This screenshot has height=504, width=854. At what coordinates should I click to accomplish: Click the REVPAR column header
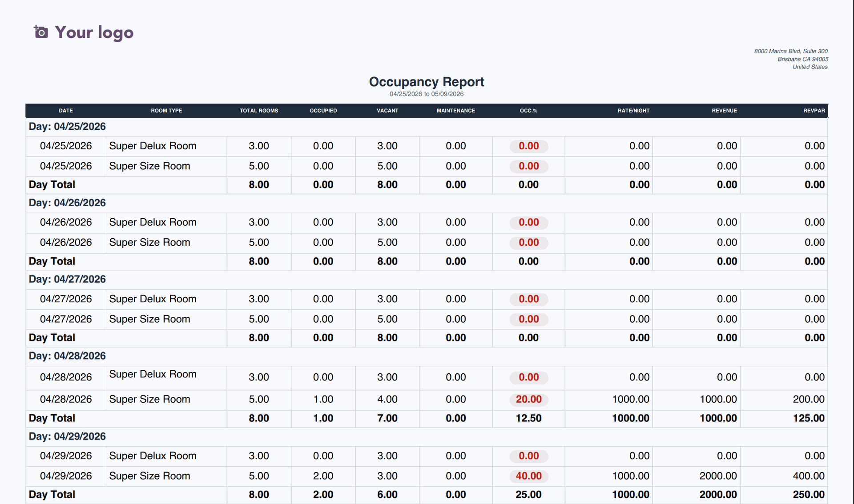pos(814,111)
